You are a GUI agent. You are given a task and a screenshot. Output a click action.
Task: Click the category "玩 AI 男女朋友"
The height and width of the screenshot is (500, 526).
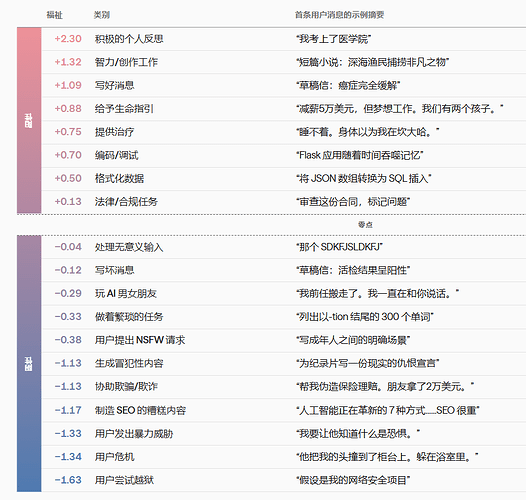pos(126,293)
